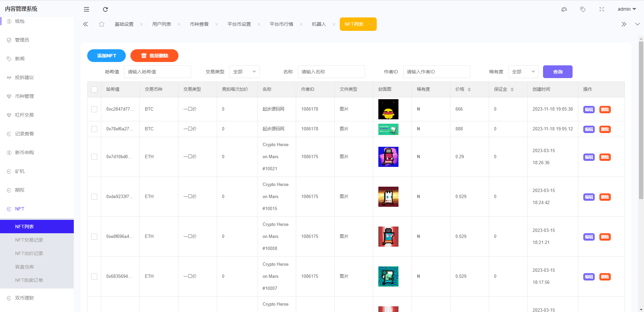This screenshot has width=644, height=312.
Task: Collapse the sidebar with the menu icon
Action: [x=87, y=9]
